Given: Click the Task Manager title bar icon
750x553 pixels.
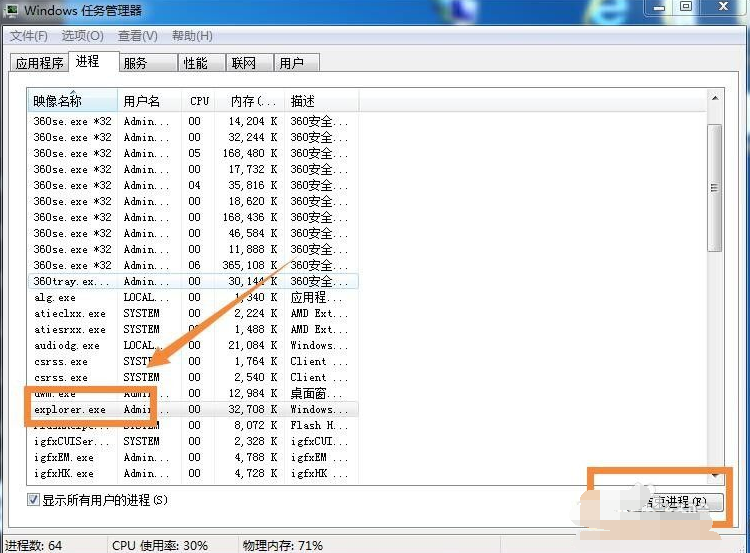Looking at the screenshot, I should click(10, 10).
